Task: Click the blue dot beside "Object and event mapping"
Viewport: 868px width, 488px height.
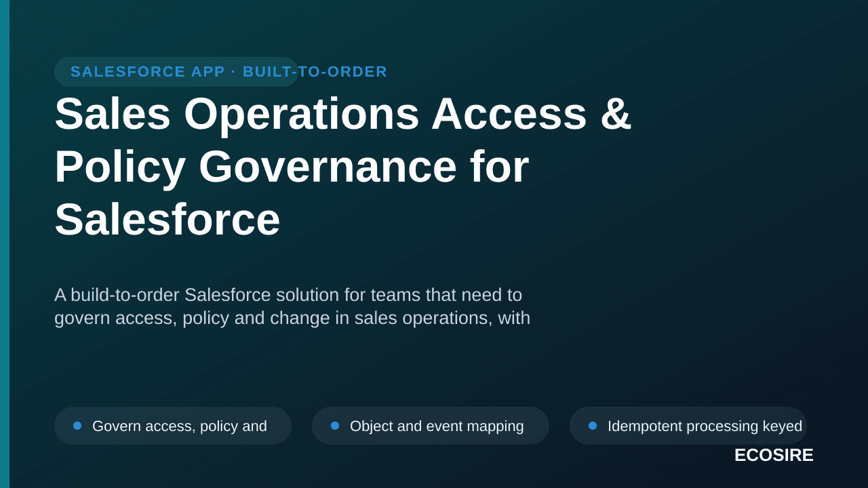Action: (335, 426)
